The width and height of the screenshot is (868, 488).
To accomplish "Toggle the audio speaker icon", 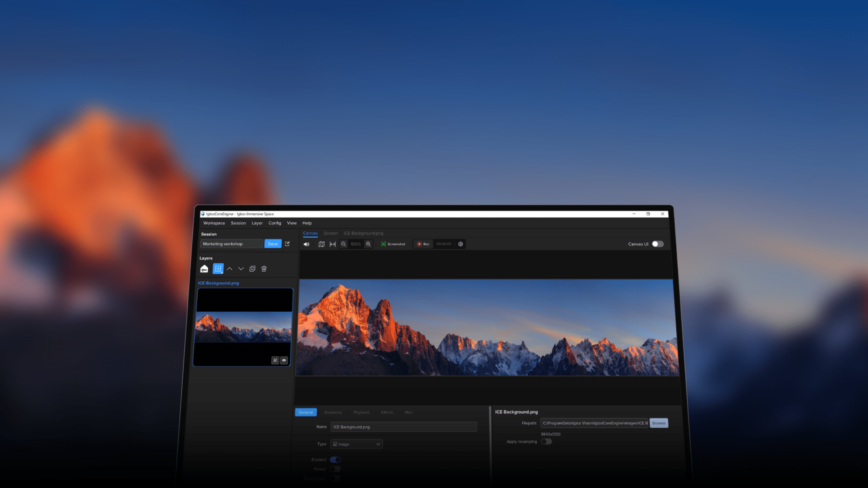I will [x=306, y=244].
